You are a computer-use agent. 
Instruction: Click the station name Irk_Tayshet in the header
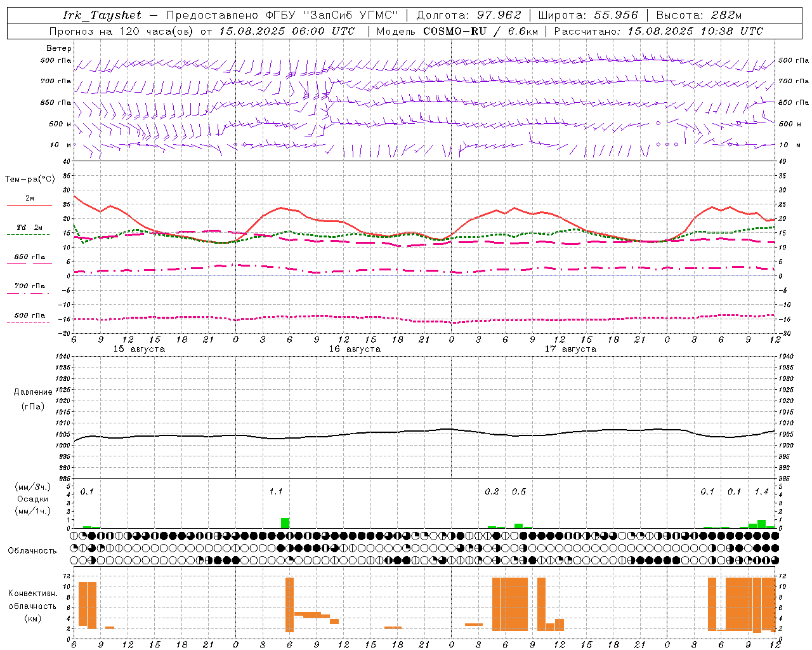click(x=102, y=15)
